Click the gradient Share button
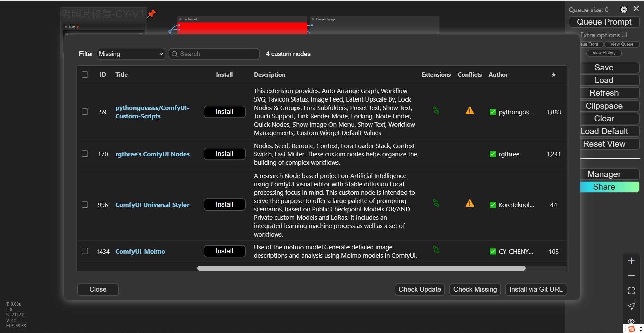 pos(609,187)
